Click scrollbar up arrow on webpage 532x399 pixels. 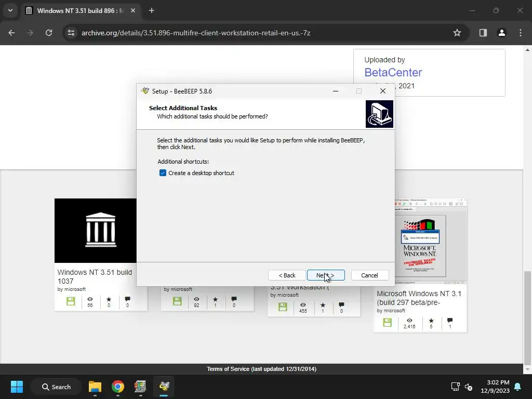pyautogui.click(x=527, y=50)
